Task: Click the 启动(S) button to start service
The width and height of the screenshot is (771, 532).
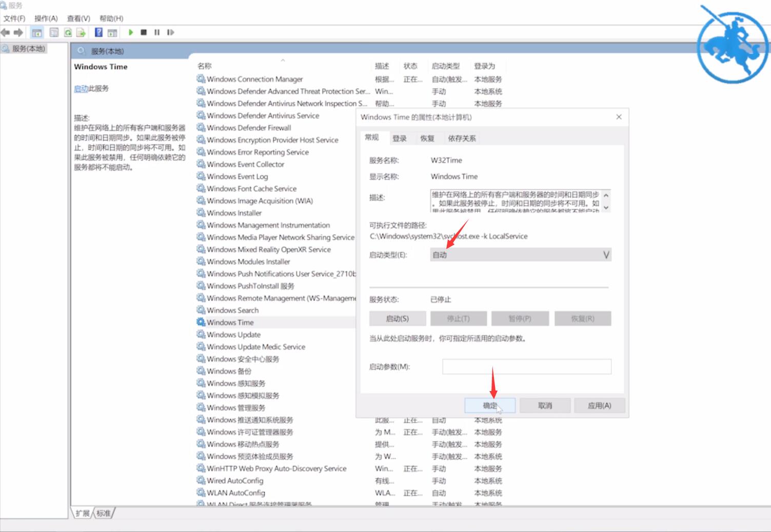Action: pos(398,318)
